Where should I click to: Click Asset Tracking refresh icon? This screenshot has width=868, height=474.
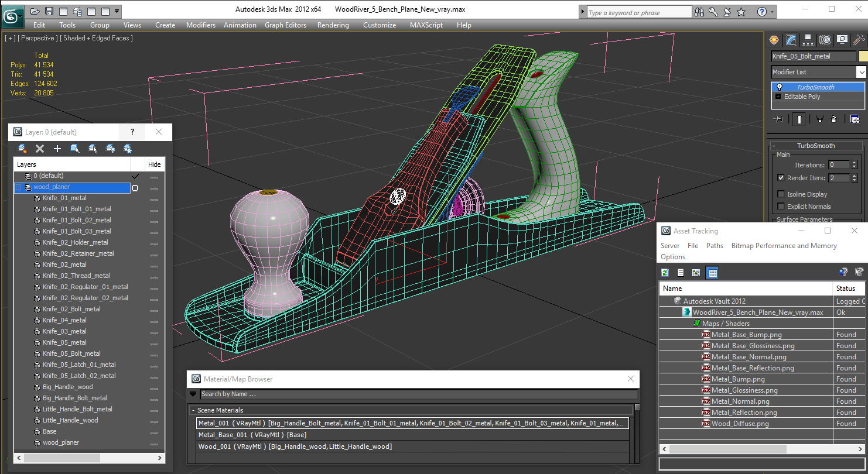pos(665,273)
